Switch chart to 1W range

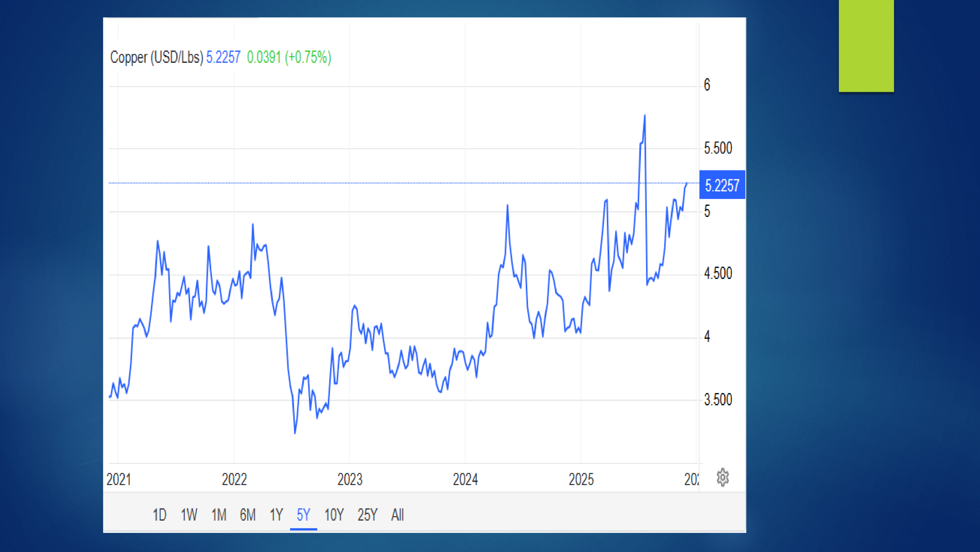point(189,515)
